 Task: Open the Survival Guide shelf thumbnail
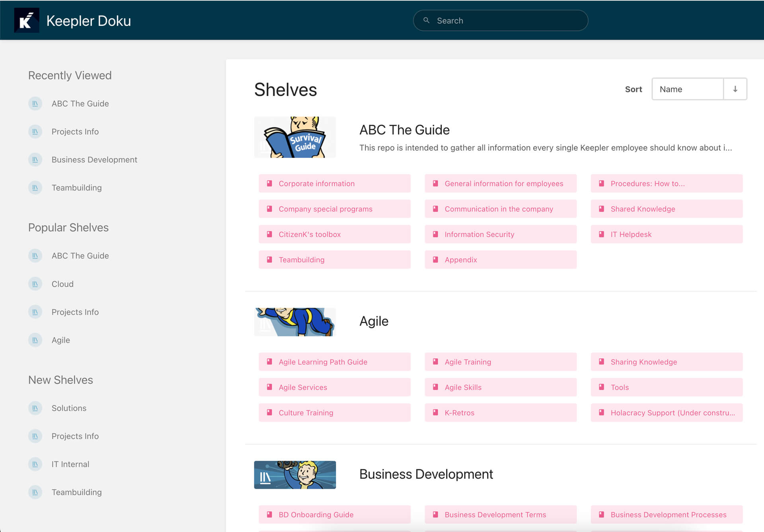[x=295, y=137]
